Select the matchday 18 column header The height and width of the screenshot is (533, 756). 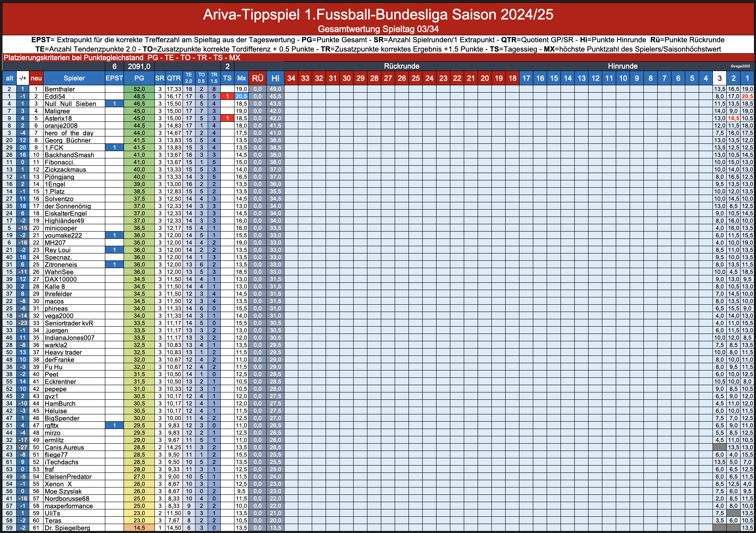513,78
